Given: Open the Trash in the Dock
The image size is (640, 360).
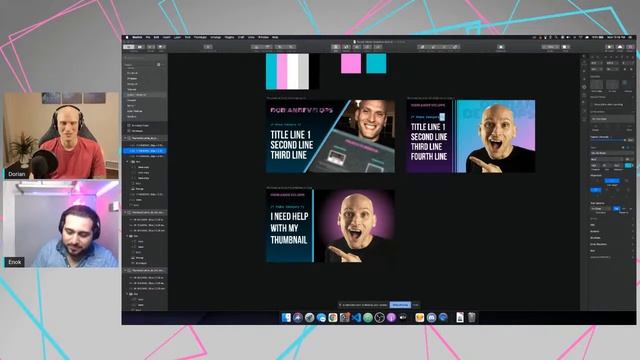Looking at the screenshot, I should (471, 318).
